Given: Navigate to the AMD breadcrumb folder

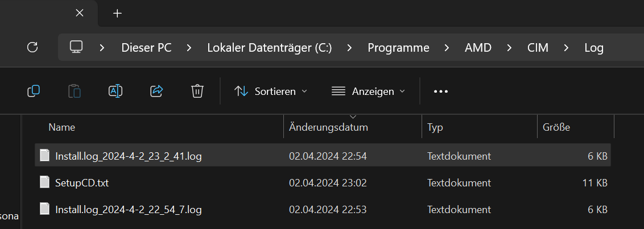Looking at the screenshot, I should [x=478, y=48].
